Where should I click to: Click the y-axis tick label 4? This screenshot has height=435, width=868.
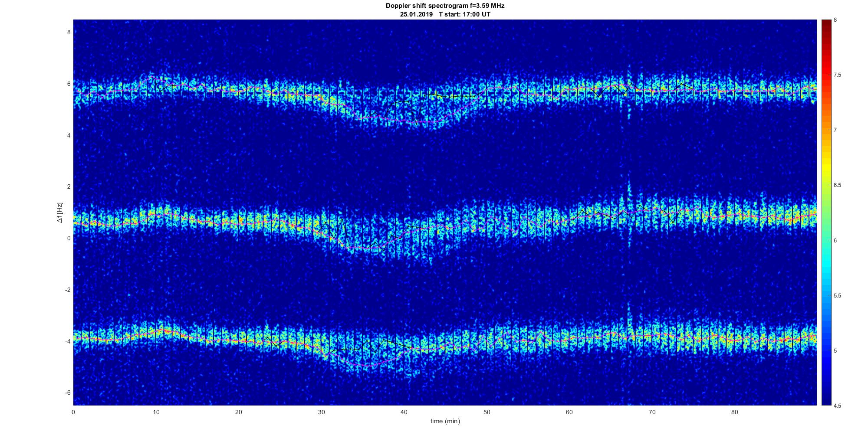(x=69, y=135)
